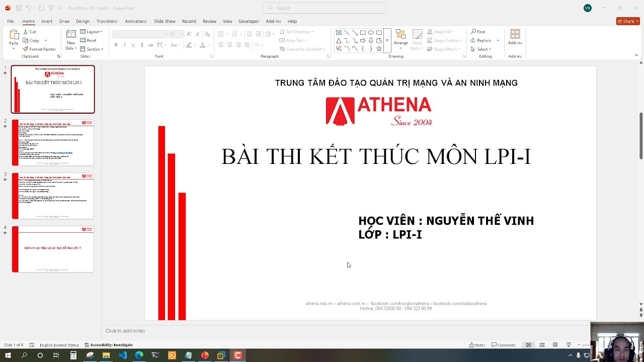Viewport: 644px width, 362px height.
Task: Select the Down Arrow shape
Action: coord(371,40)
